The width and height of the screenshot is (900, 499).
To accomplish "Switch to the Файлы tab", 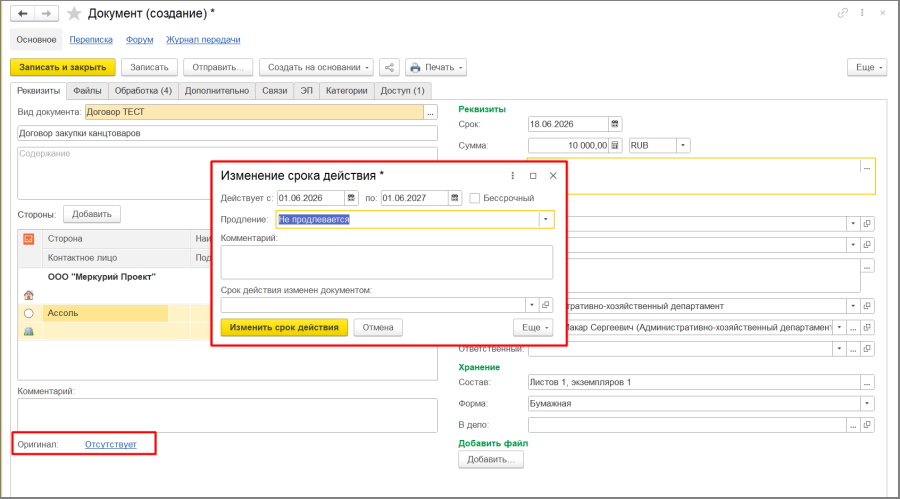I will [x=87, y=91].
